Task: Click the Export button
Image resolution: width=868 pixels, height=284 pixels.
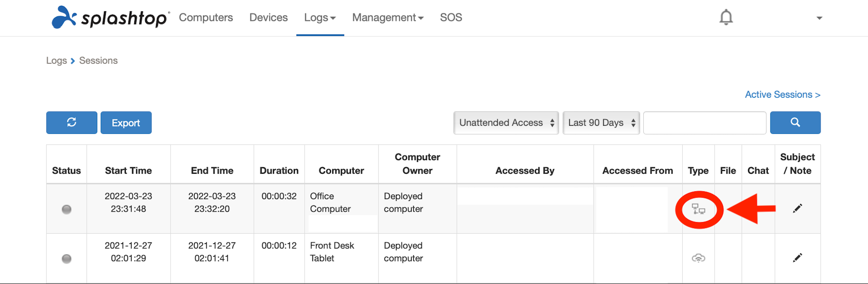Action: click(126, 123)
